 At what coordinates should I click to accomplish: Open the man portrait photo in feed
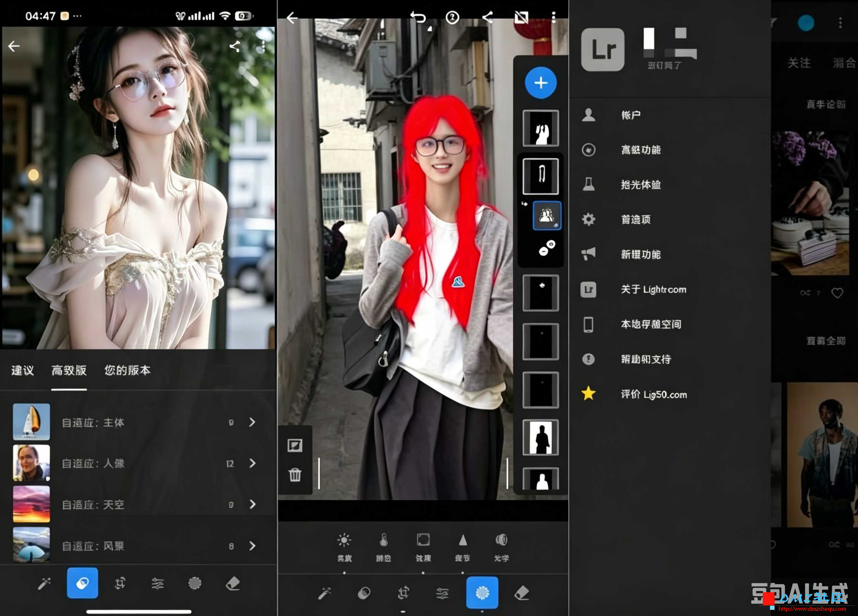(x=823, y=455)
